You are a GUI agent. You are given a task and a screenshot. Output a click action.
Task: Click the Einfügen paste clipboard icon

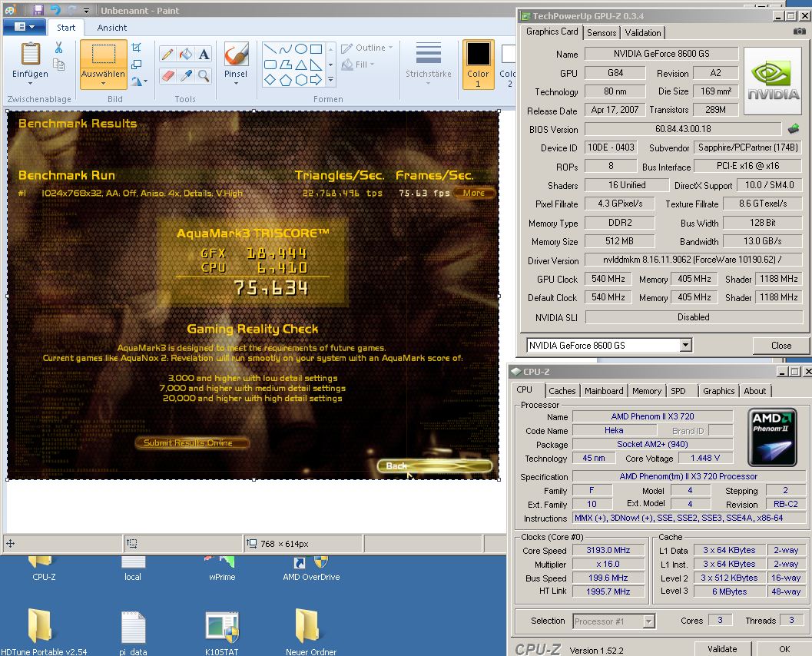(x=30, y=53)
